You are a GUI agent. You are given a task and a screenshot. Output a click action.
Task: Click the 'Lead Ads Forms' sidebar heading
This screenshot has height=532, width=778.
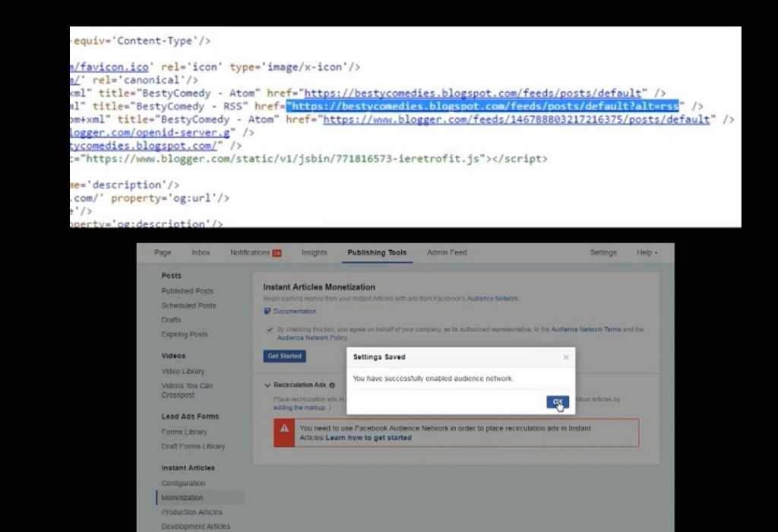(190, 416)
